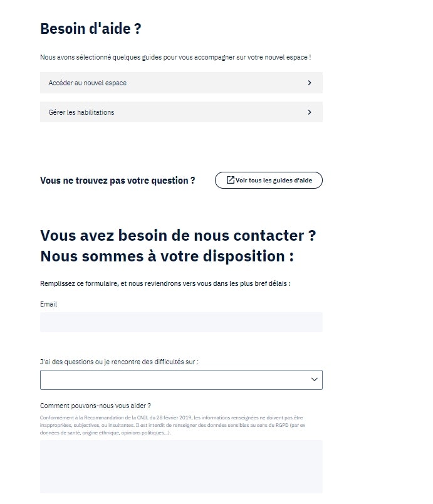Click inside the help message text area

(x=181, y=466)
